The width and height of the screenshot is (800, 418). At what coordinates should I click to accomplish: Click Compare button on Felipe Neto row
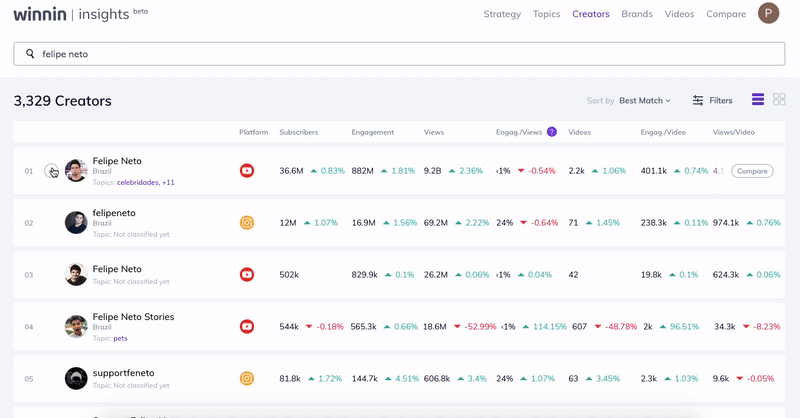[x=752, y=171]
